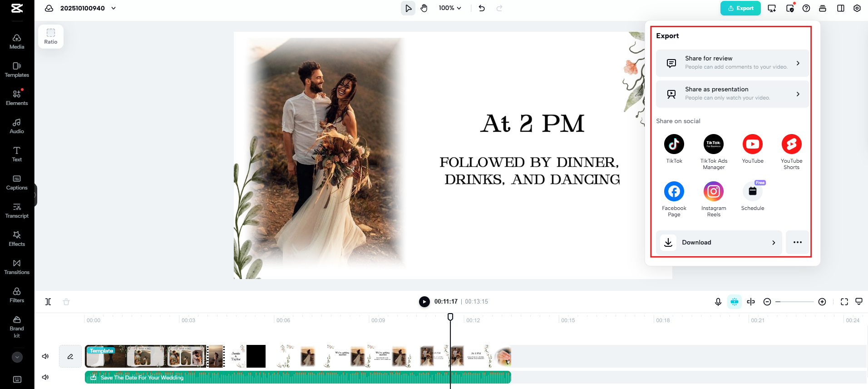Select the hand pan tool
The image size is (868, 389).
[x=424, y=8]
